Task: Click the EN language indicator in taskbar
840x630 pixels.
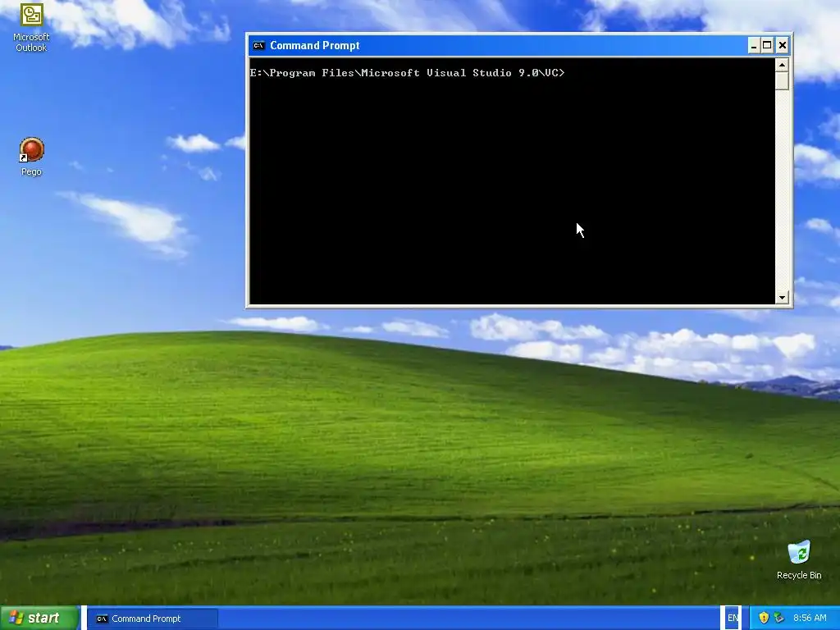Action: (732, 619)
